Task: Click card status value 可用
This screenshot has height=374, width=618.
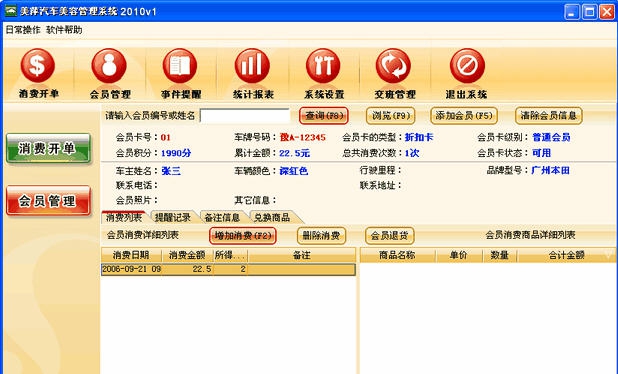Action: pyautogui.click(x=542, y=153)
